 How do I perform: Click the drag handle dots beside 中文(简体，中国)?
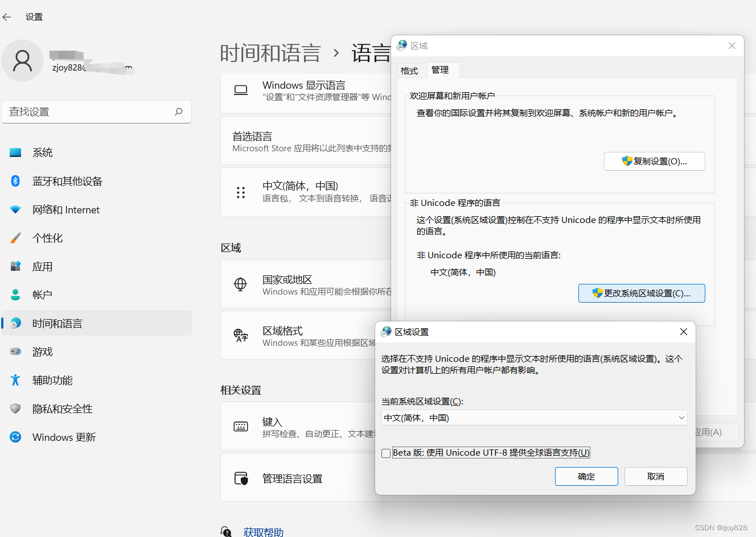click(241, 192)
